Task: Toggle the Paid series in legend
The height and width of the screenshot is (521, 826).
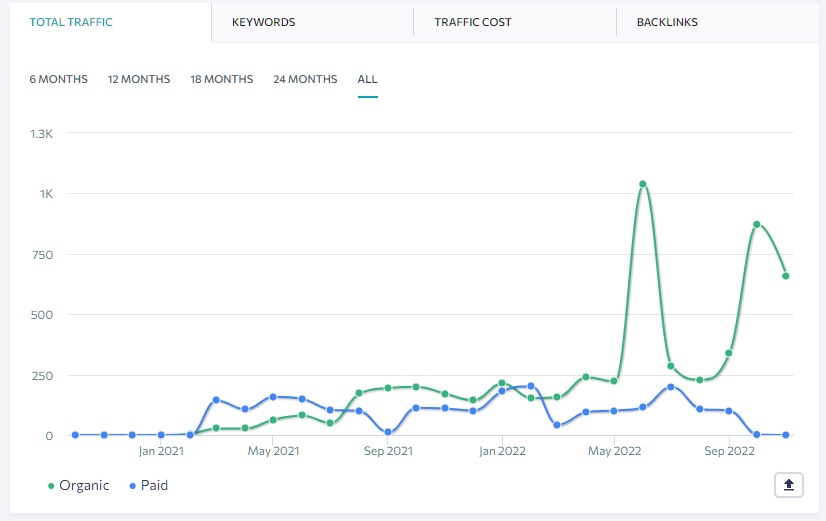Action: (149, 485)
